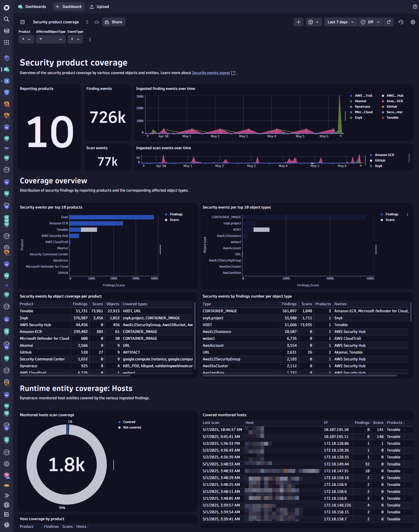
Task: Toggle Findings eye icon in object types legend
Action: click(382, 214)
